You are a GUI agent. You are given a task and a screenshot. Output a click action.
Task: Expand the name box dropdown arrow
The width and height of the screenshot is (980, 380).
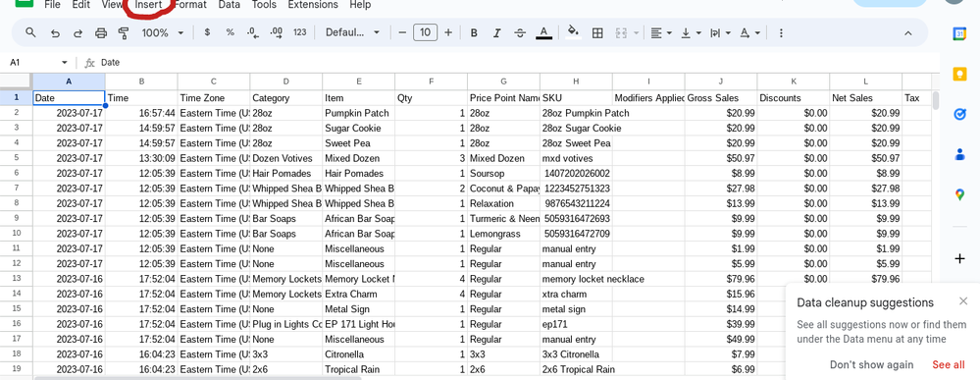[x=64, y=63]
